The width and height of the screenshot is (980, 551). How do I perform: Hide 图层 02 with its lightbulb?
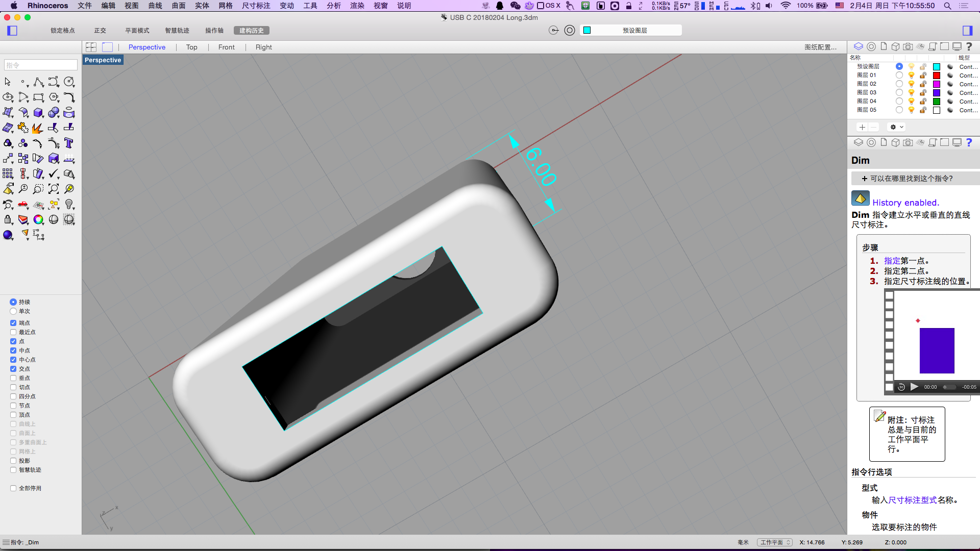(x=911, y=84)
